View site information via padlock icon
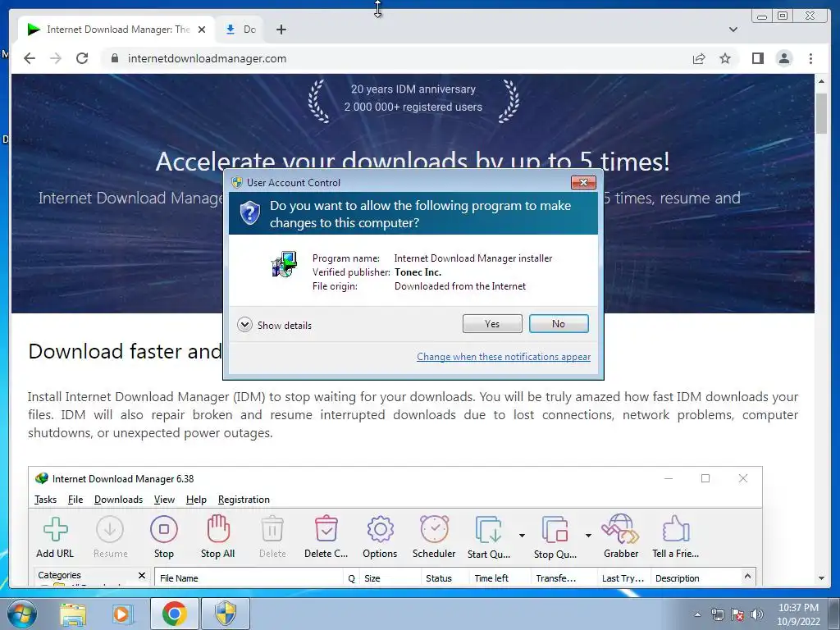840x630 pixels. click(114, 58)
